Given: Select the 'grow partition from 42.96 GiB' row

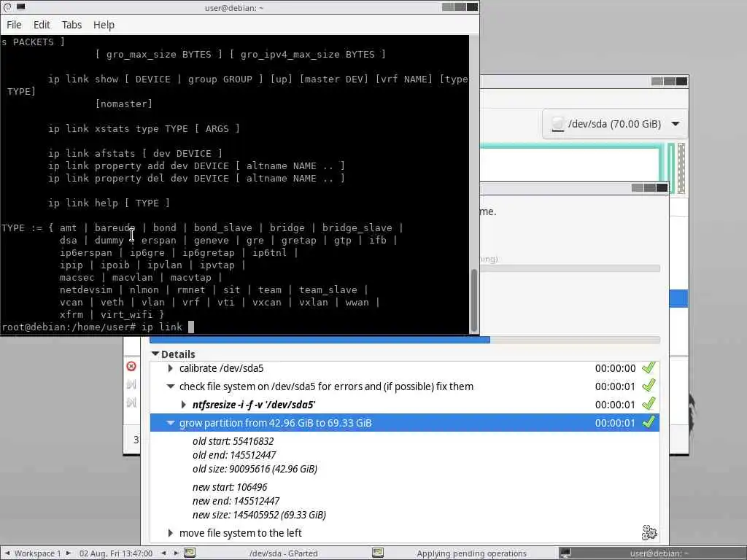Looking at the screenshot, I should [404, 423].
